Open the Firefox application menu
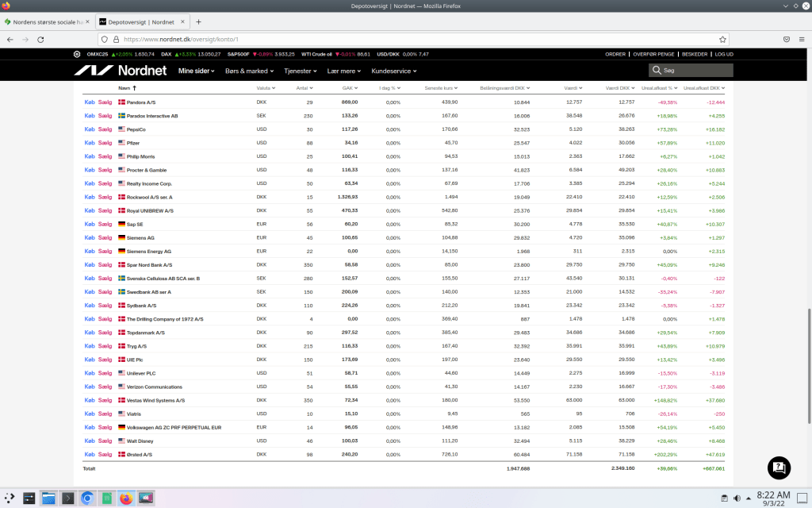This screenshot has height=508, width=812. 802,39
